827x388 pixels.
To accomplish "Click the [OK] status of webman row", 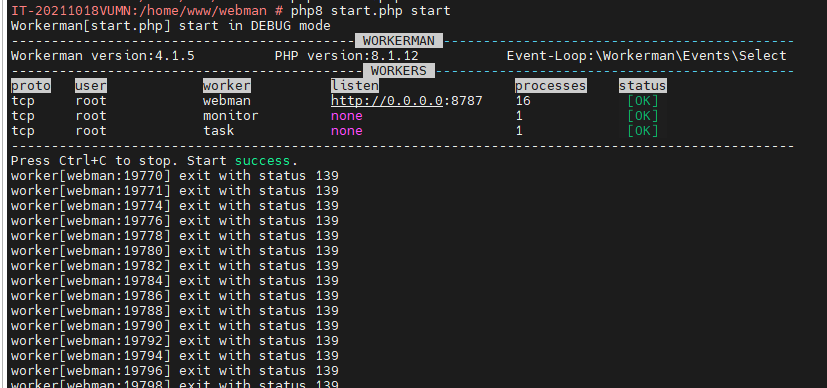I will pos(642,101).
